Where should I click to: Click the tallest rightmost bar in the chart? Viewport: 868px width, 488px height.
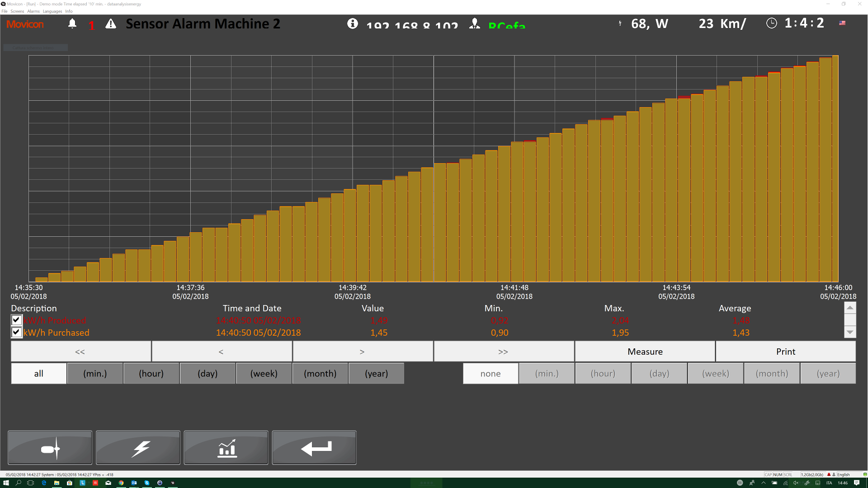pos(835,169)
